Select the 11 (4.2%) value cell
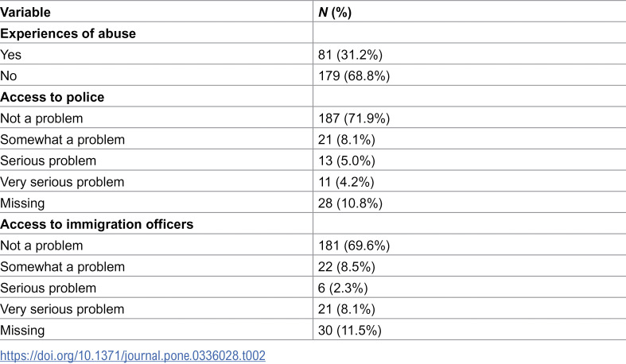626x364 pixels. (x=346, y=182)
